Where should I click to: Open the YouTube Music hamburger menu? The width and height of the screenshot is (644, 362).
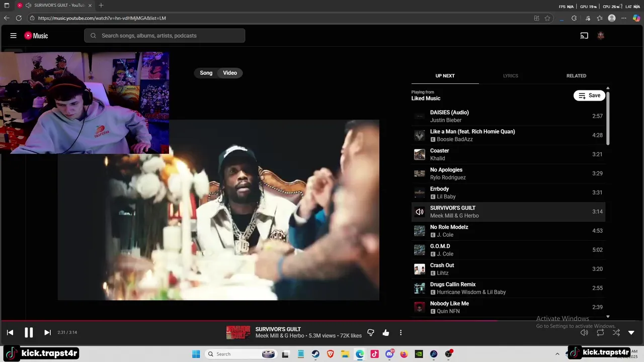pyautogui.click(x=14, y=36)
